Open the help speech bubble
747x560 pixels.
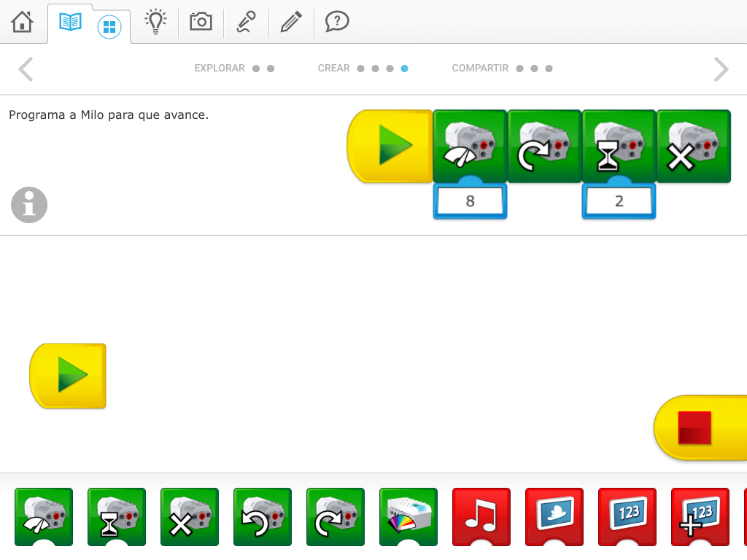pos(336,23)
